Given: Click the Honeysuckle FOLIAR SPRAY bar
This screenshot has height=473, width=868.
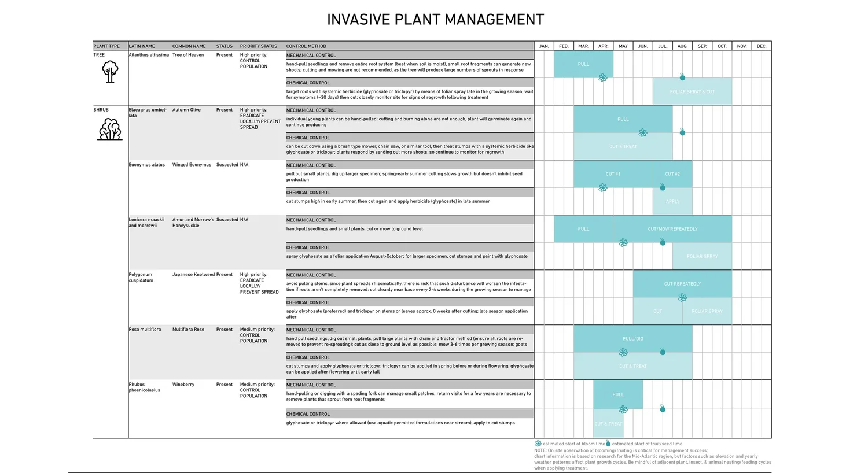Looking at the screenshot, I should tap(702, 256).
